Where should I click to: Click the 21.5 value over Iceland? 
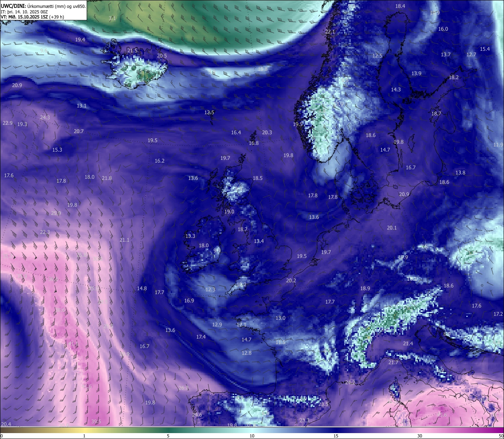tap(132, 51)
